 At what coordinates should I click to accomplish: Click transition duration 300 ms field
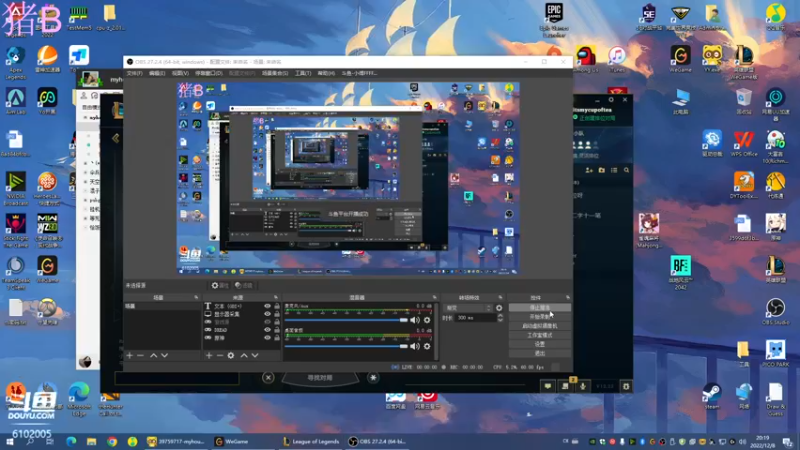click(476, 318)
